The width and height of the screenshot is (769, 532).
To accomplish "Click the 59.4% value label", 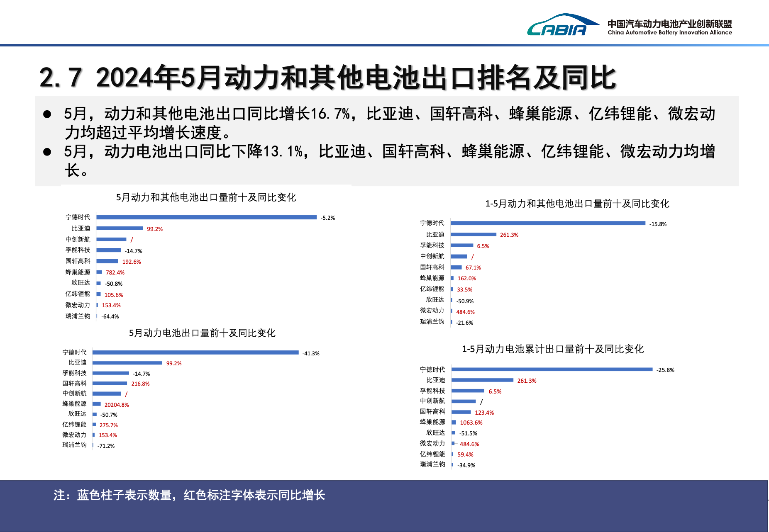I will 465,454.
